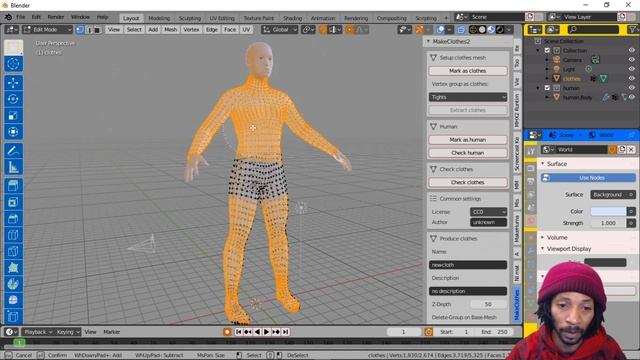Switch to vertex select mode

tap(80, 30)
